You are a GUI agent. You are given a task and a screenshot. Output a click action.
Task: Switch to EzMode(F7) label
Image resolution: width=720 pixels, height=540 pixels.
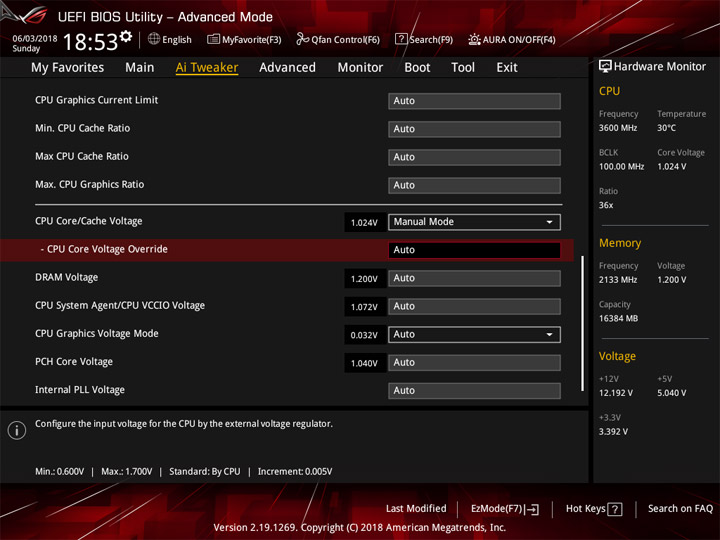(497, 509)
